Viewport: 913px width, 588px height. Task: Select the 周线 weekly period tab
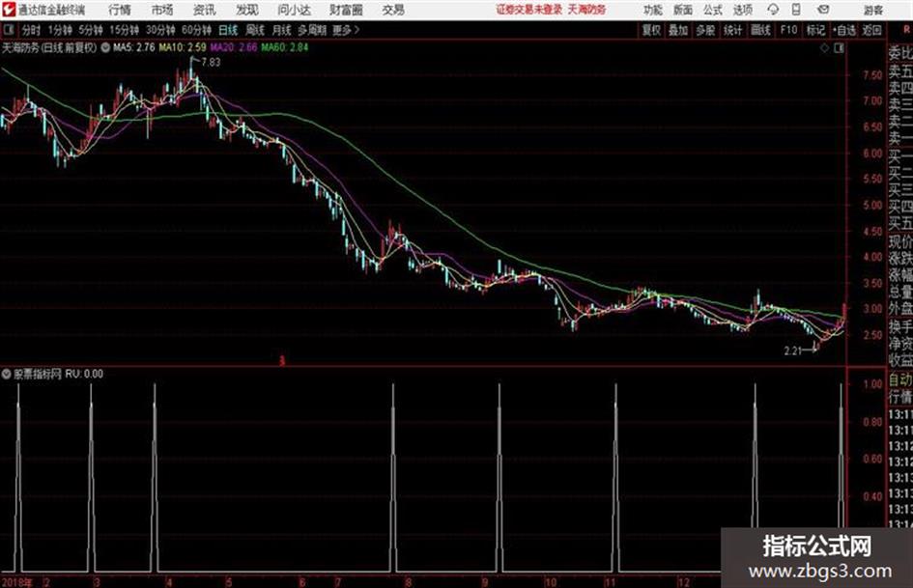(255, 30)
